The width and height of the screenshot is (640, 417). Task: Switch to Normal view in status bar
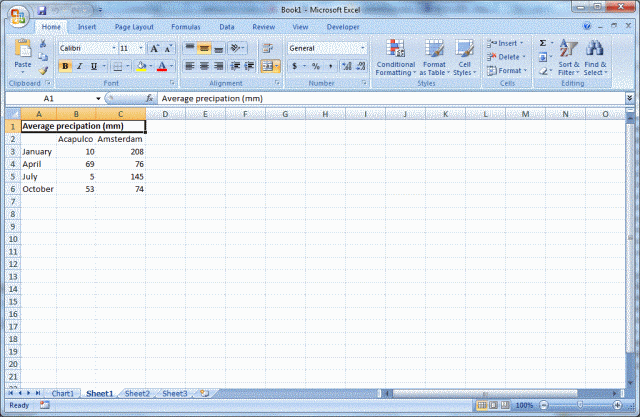click(x=482, y=405)
